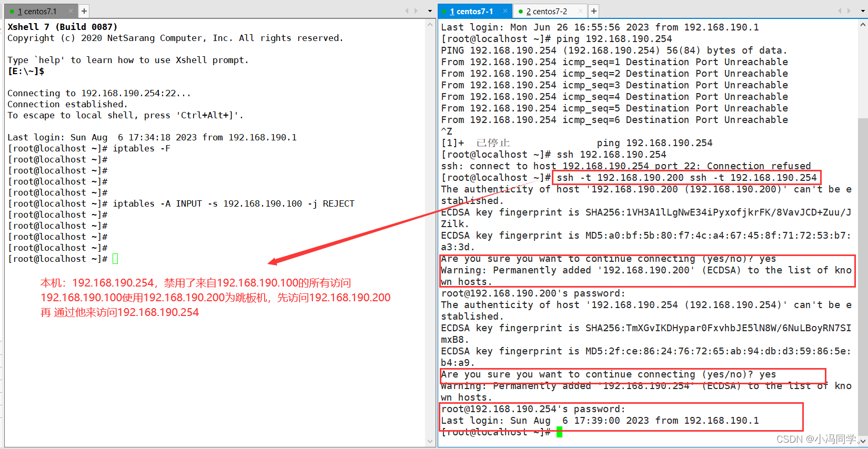
Task: Click the left terminal cursor at last prompt
Action: pos(115,259)
